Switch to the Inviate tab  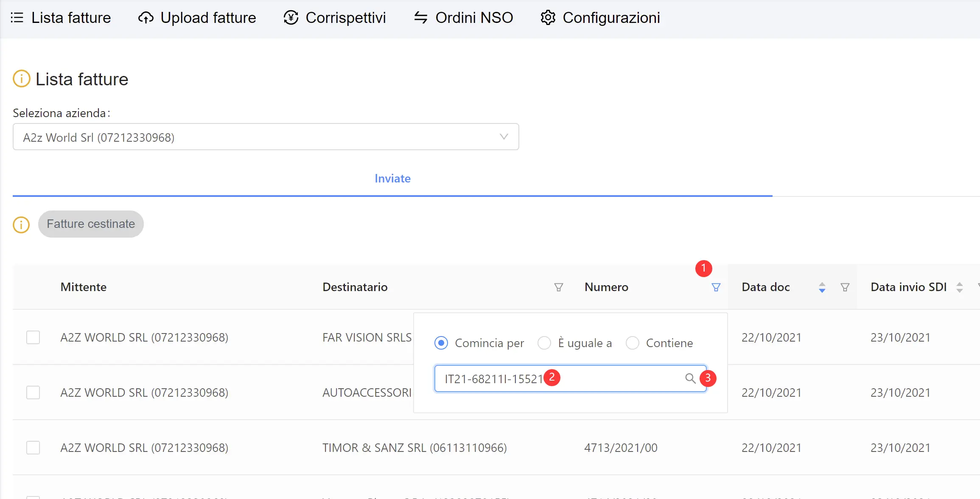[x=392, y=179]
